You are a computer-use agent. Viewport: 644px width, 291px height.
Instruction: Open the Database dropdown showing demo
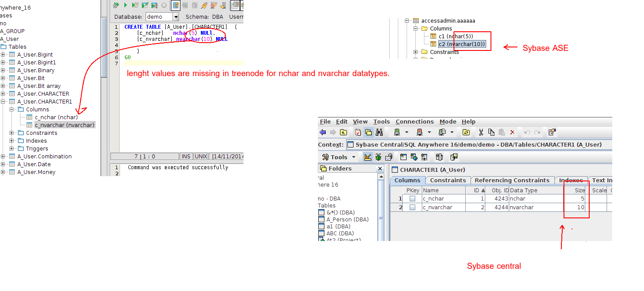tap(162, 17)
